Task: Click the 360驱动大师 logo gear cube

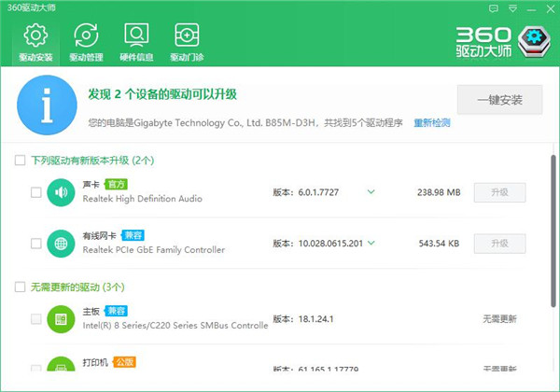Action: pyautogui.click(x=534, y=42)
